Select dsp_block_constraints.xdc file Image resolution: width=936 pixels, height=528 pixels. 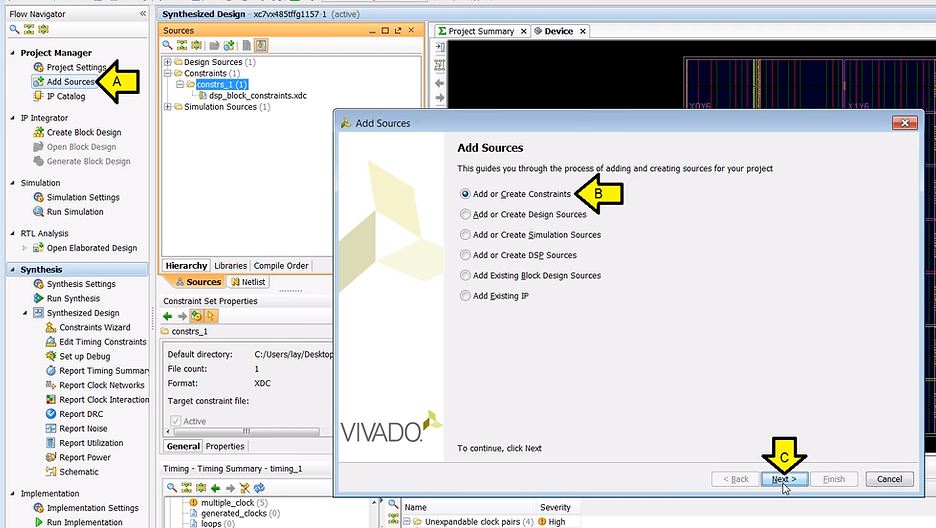[250, 95]
